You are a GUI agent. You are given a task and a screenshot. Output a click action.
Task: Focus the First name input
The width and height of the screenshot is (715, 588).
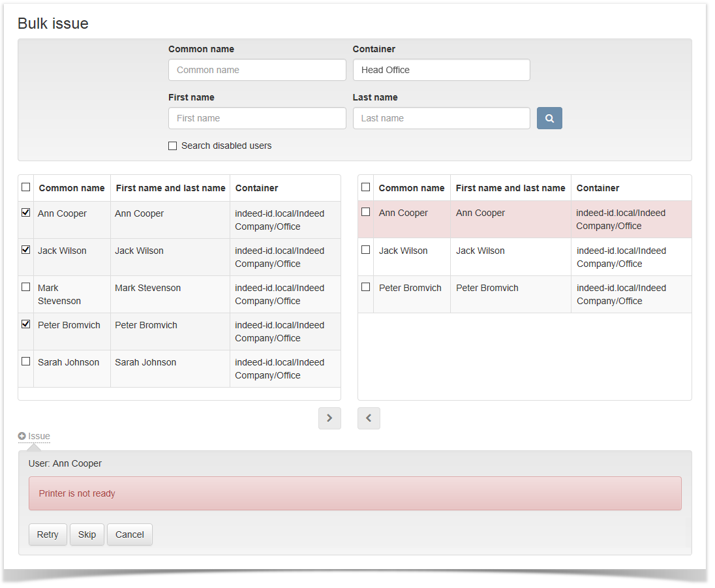tap(256, 118)
